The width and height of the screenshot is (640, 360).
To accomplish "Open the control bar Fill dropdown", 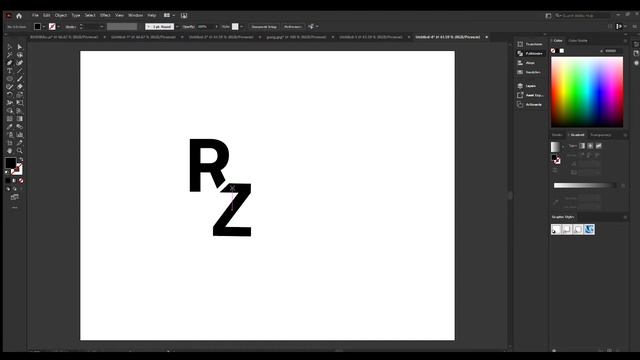I will pyautogui.click(x=44, y=27).
